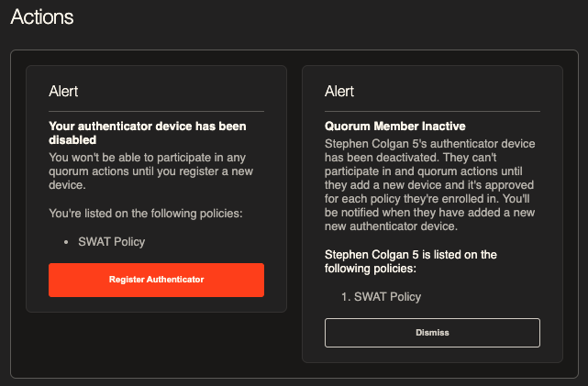
Task: Click the Register Authenticator button
Action: coord(156,280)
